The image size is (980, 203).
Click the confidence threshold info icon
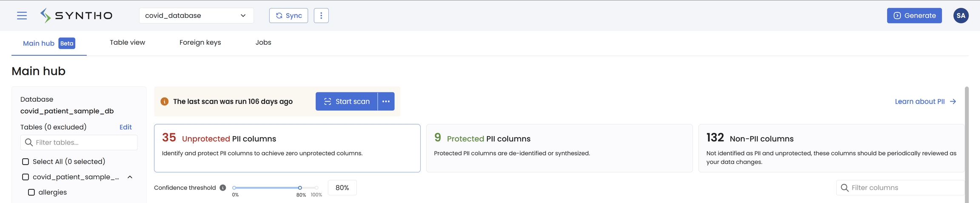tap(223, 188)
